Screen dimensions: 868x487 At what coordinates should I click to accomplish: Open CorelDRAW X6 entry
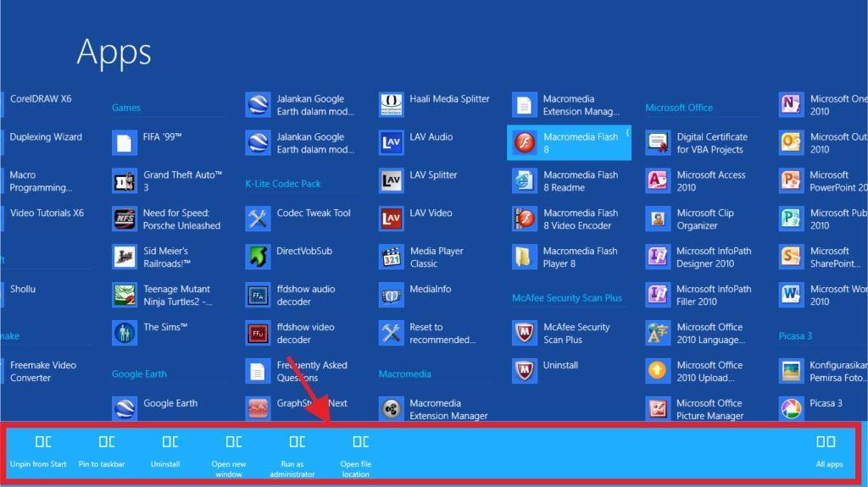pos(41,99)
